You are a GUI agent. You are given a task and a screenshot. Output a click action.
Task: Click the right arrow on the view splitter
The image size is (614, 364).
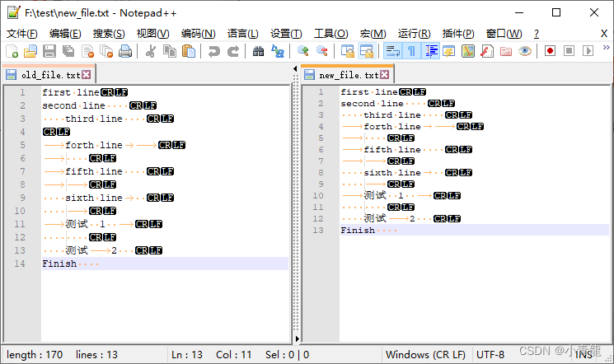point(298,338)
